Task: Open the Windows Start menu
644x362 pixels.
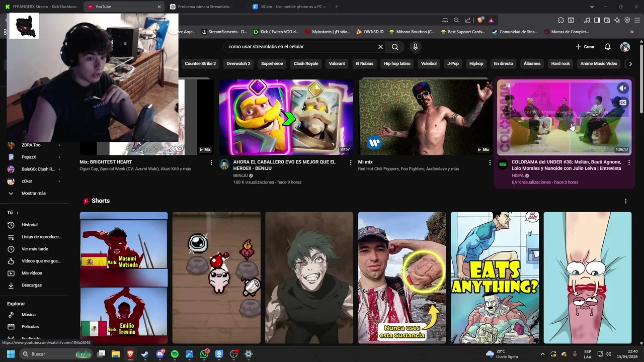Action: click(11, 354)
